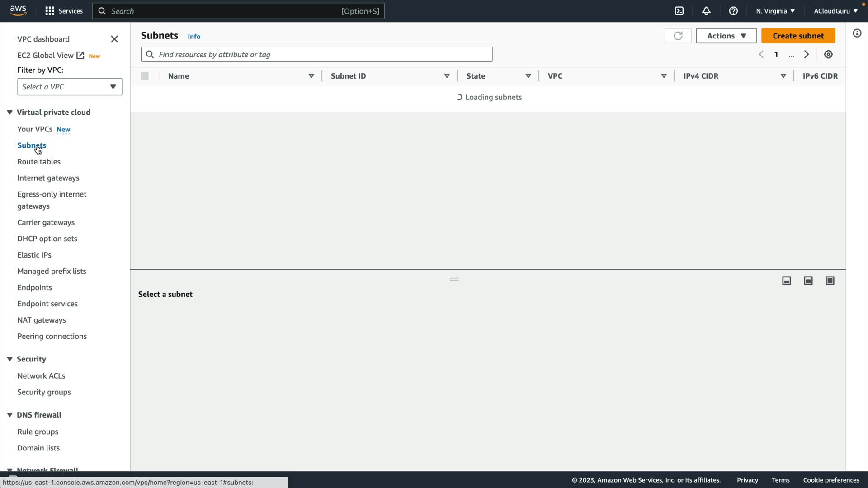This screenshot has height=488, width=868.
Task: Collapse the split panel to bottom
Action: pos(787,281)
